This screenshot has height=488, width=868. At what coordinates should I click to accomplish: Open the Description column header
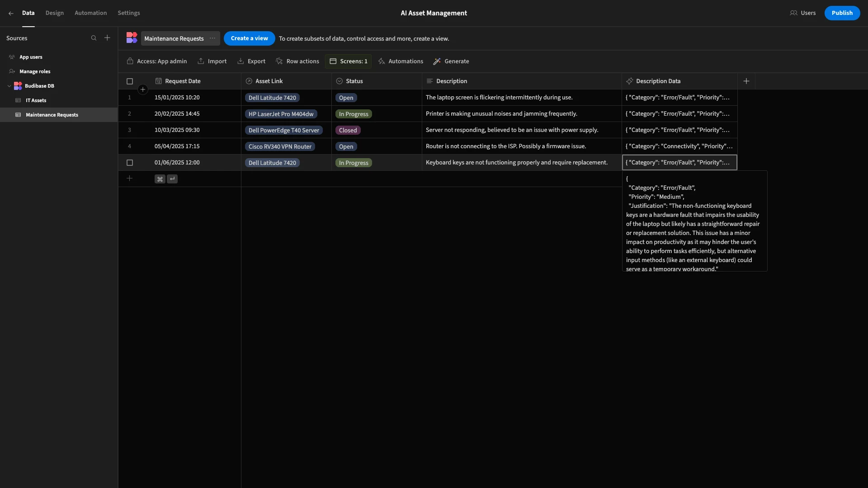click(522, 81)
